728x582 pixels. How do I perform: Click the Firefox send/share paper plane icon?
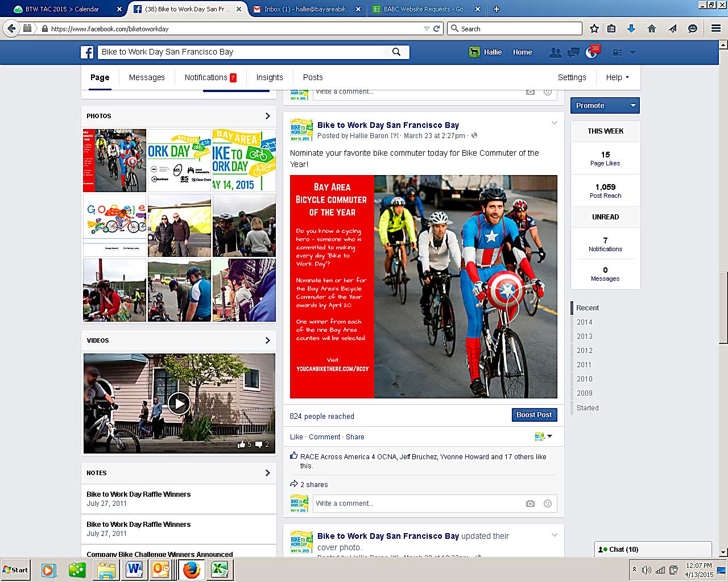pyautogui.click(x=672, y=28)
